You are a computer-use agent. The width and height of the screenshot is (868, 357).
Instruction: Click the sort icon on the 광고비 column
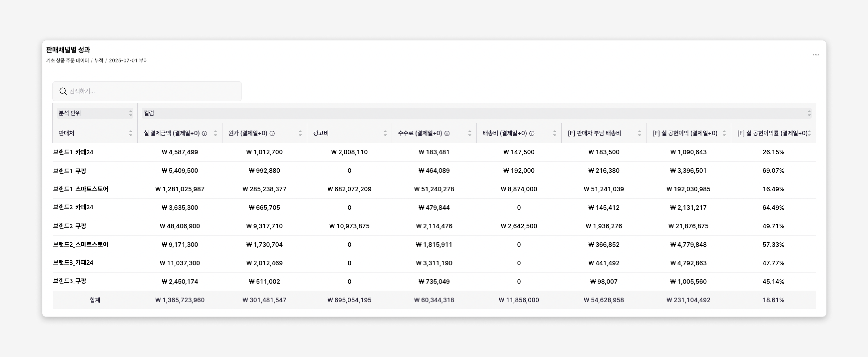(385, 133)
